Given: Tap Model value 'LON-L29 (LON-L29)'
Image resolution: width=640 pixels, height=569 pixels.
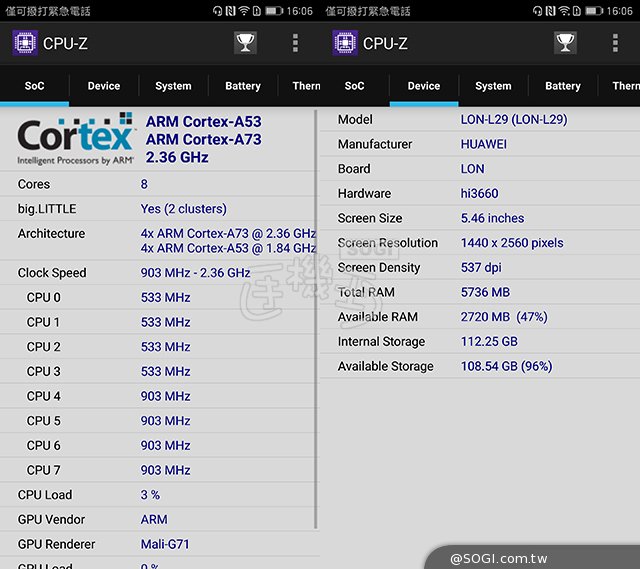Looking at the screenshot, I should [x=514, y=119].
